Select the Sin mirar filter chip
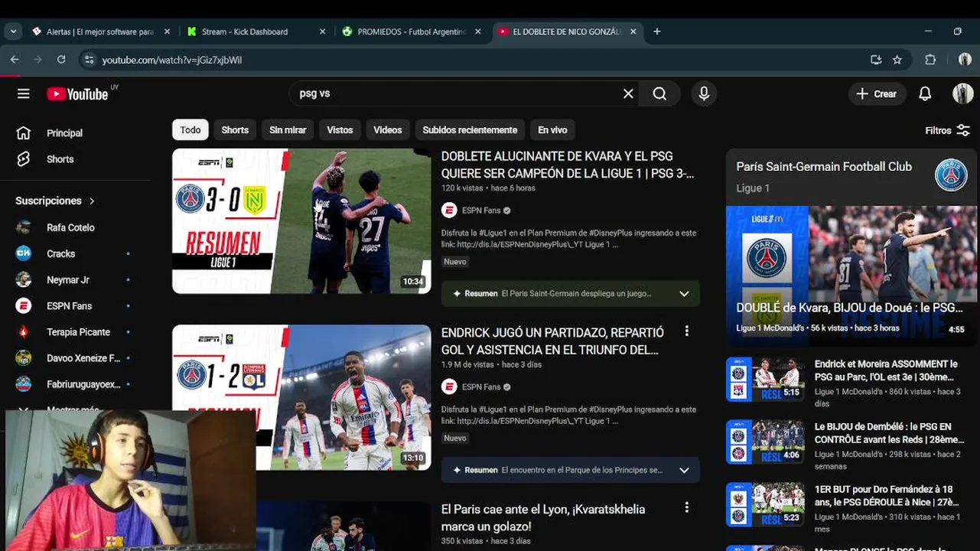Screen dimensions: 980x551 click(x=288, y=130)
